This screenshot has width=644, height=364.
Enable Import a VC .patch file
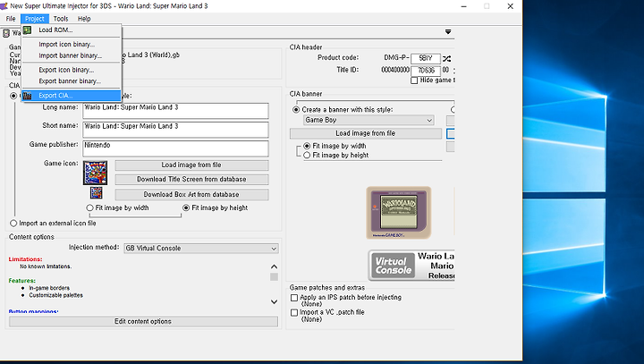pyautogui.click(x=294, y=313)
